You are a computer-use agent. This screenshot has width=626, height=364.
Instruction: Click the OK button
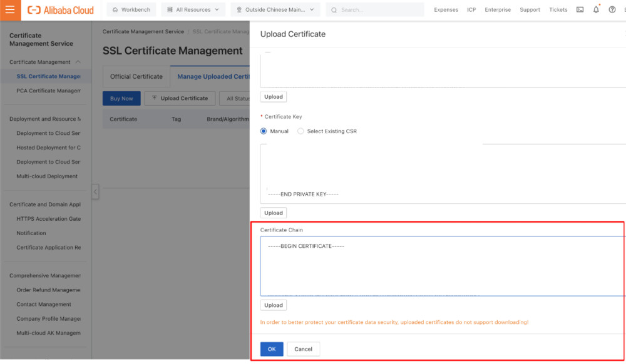(x=271, y=349)
